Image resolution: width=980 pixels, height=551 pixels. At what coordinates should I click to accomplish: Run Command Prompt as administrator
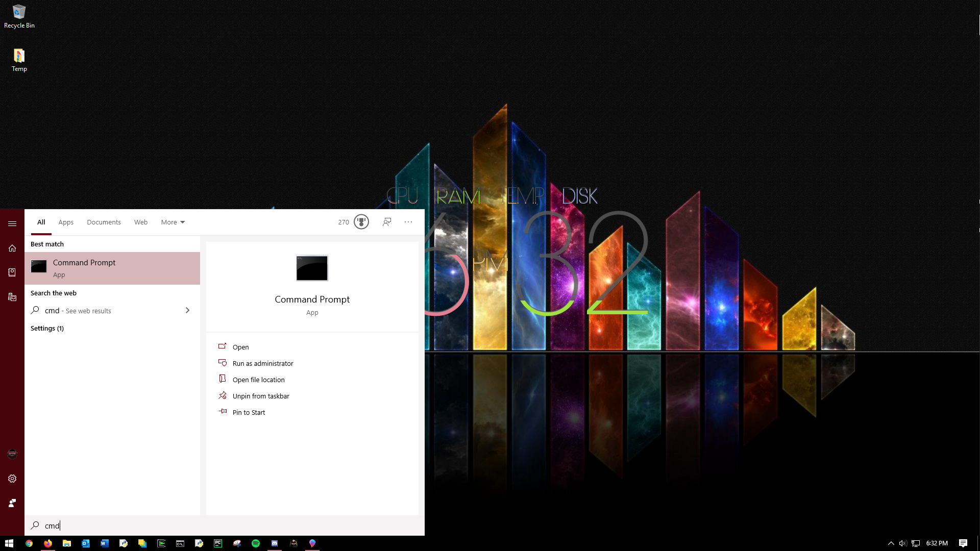pos(262,363)
